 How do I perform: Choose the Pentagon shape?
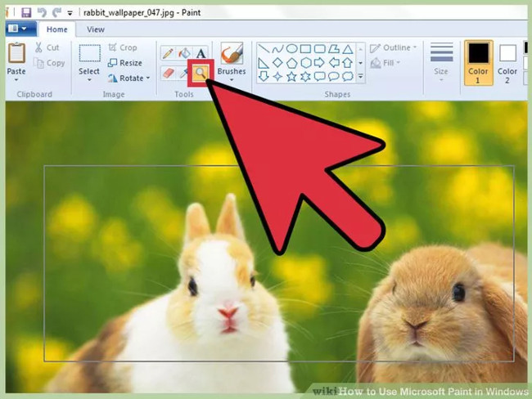[x=291, y=63]
